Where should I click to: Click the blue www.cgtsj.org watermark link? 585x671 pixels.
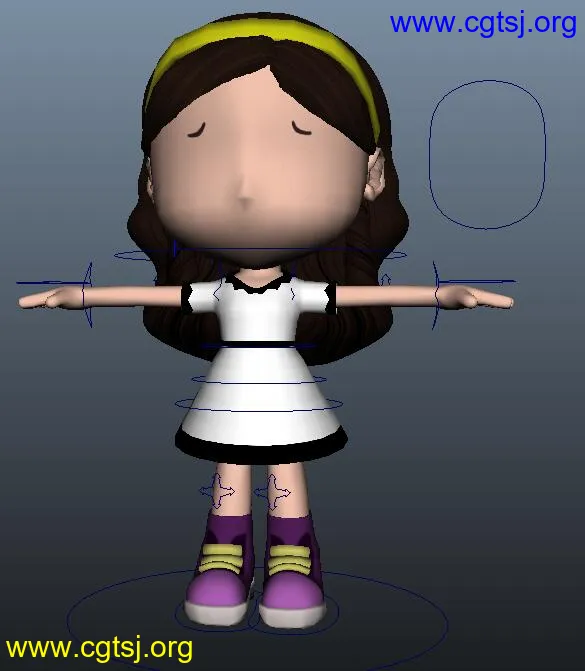pyautogui.click(x=483, y=23)
